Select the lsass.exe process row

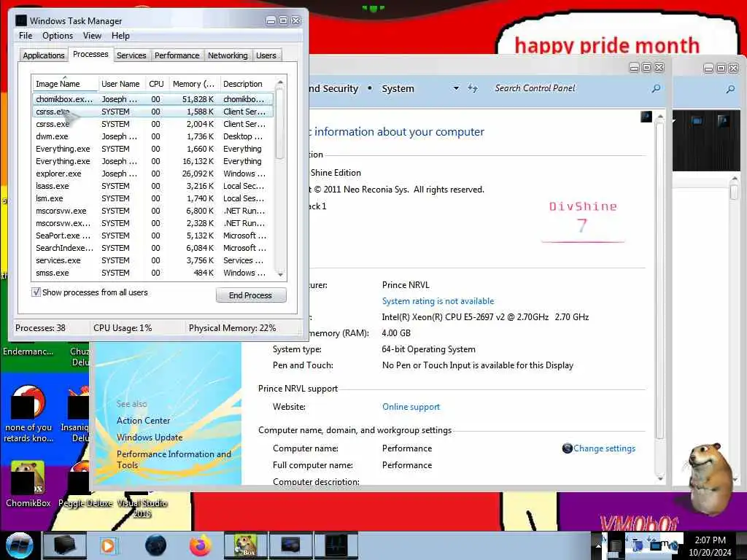[x=153, y=186]
